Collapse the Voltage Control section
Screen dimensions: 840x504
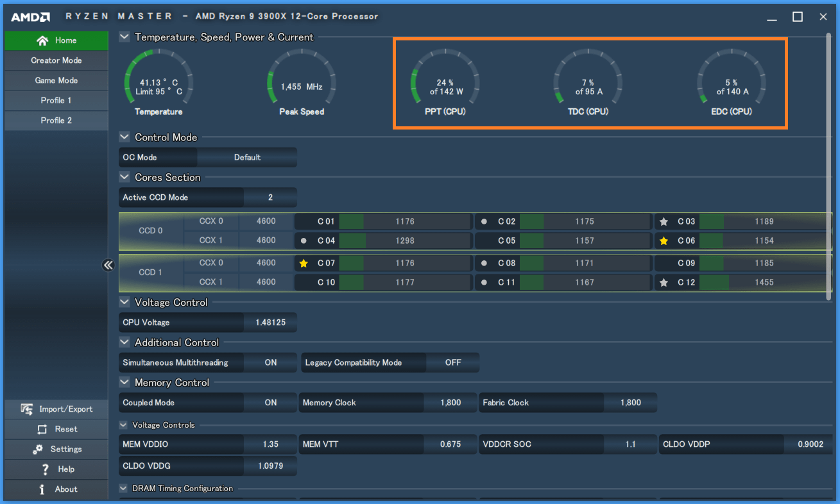point(124,303)
